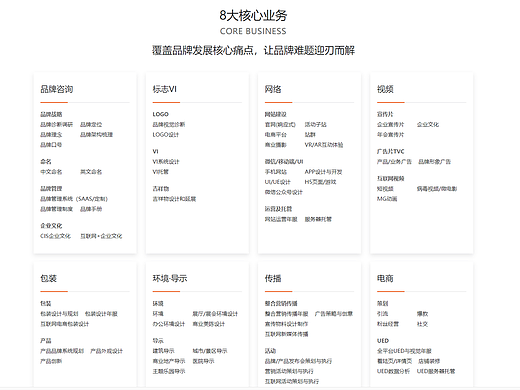Click the 'MG动画' entry
Image resolution: width=520 pixels, height=390 pixels.
tap(387, 199)
